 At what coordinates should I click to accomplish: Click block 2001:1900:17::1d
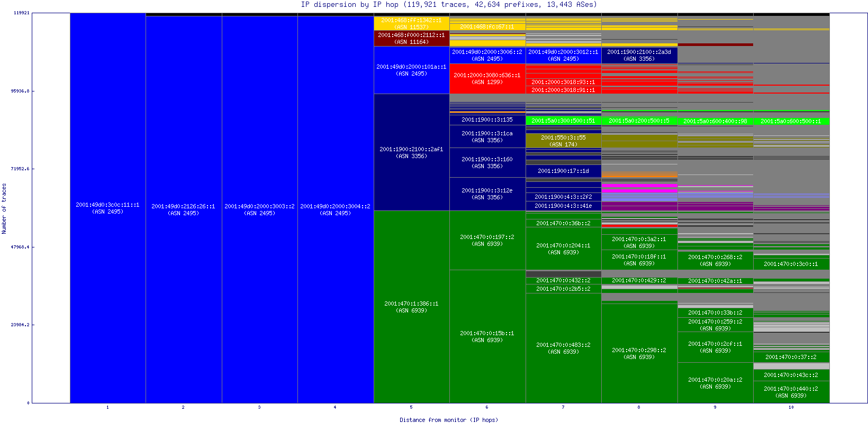coord(564,171)
